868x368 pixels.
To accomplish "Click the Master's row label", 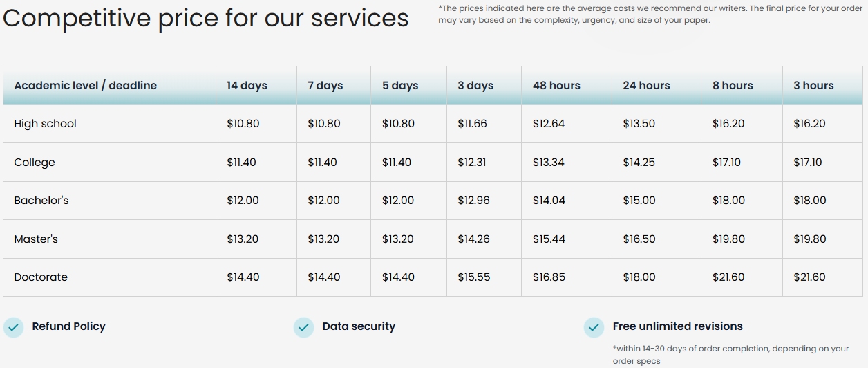I will (36, 239).
